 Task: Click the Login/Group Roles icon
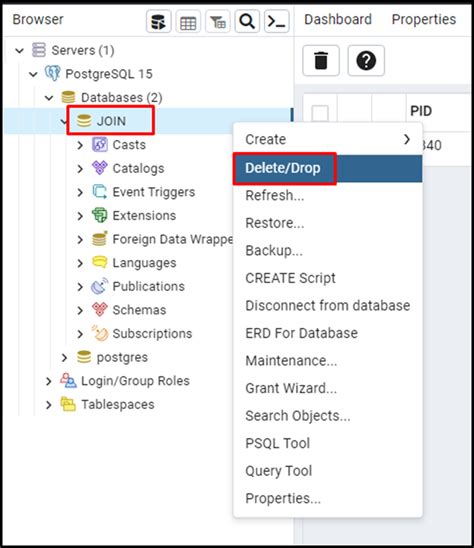click(68, 381)
